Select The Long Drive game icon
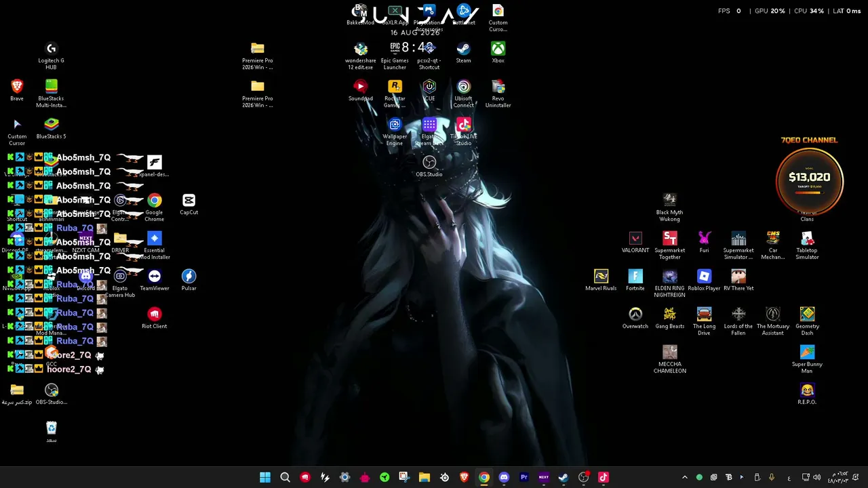Viewport: 868px width, 488px height. (x=704, y=321)
